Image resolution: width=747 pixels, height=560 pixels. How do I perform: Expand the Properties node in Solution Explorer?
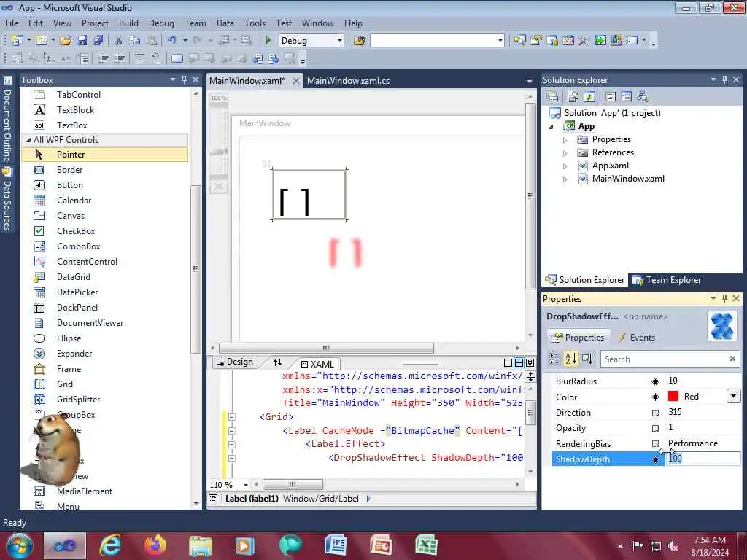point(565,140)
